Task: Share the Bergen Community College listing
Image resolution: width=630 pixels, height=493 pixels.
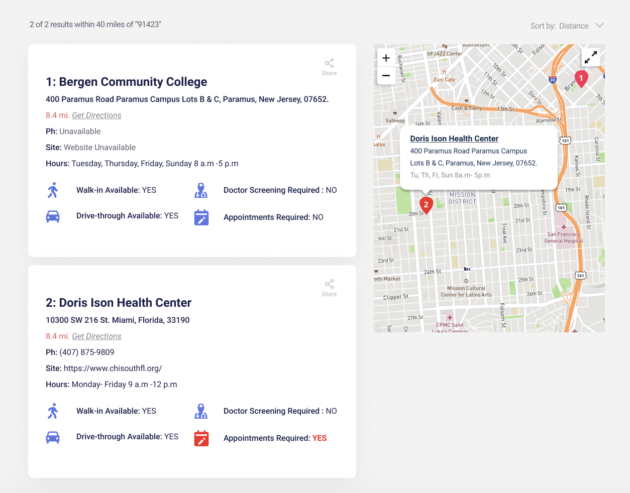Action: click(x=329, y=67)
